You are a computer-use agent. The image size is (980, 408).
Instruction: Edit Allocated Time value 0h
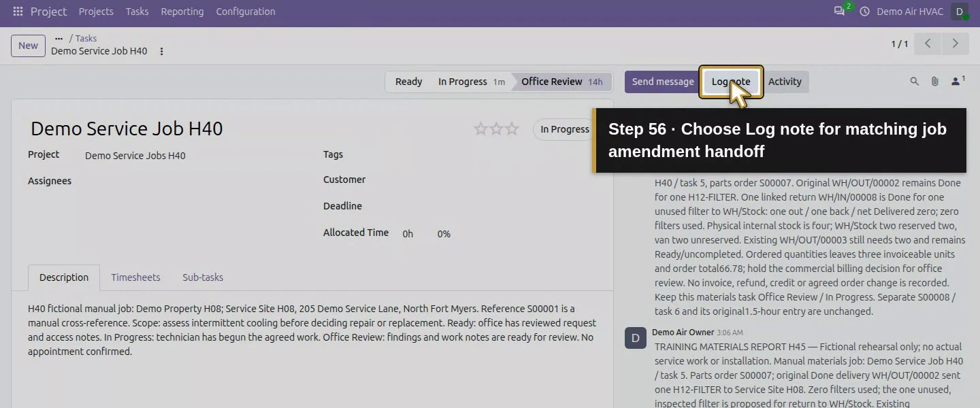(x=408, y=234)
